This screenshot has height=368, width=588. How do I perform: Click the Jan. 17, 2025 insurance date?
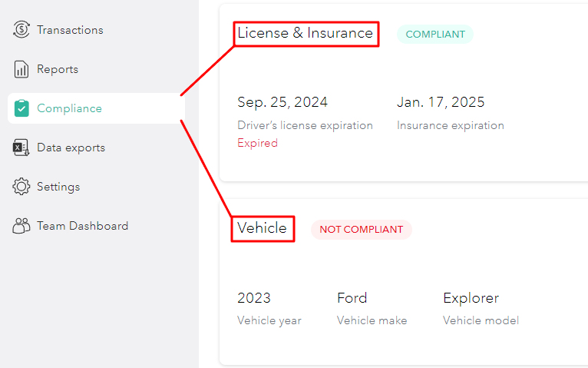[x=441, y=102]
